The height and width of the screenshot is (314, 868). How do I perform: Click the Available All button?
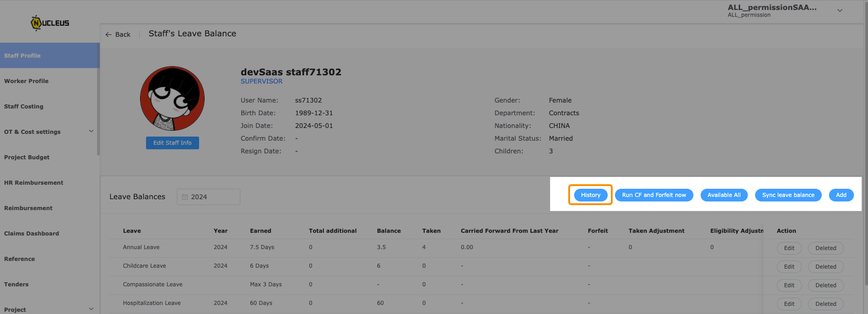pyautogui.click(x=724, y=195)
